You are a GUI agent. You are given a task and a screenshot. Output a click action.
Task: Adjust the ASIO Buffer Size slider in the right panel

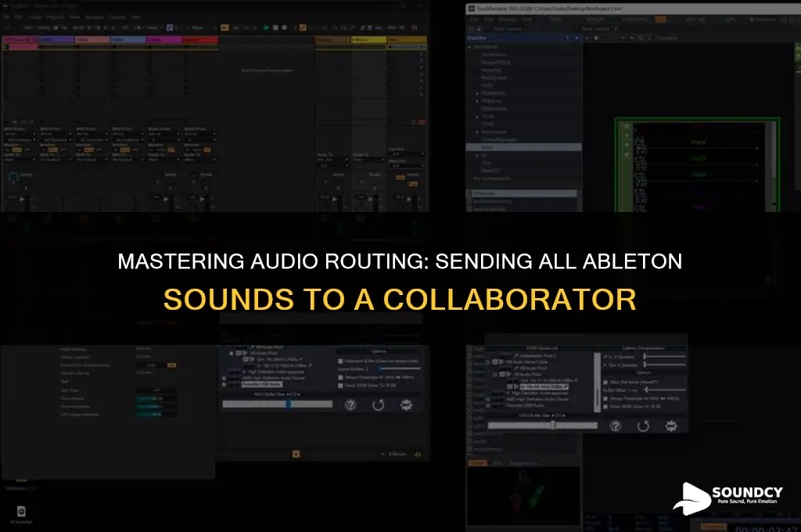click(x=543, y=425)
